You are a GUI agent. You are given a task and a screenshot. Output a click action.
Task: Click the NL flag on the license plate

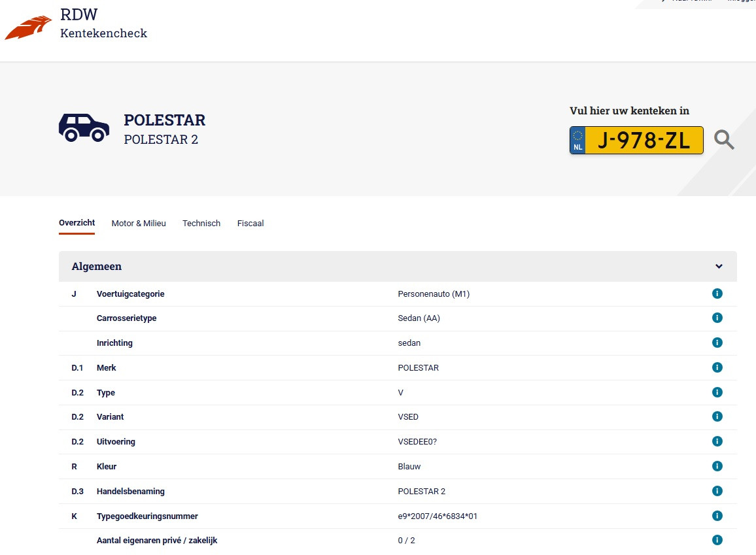pyautogui.click(x=577, y=140)
